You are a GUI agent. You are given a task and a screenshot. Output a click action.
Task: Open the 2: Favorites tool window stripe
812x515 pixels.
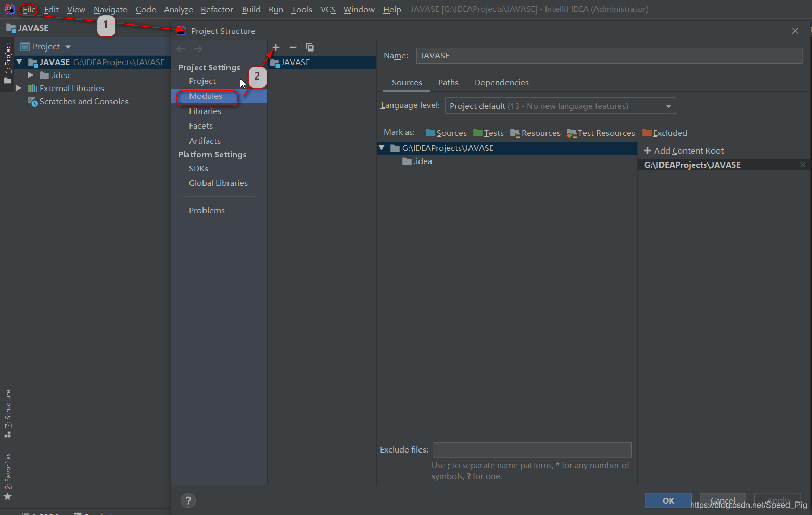tap(8, 476)
